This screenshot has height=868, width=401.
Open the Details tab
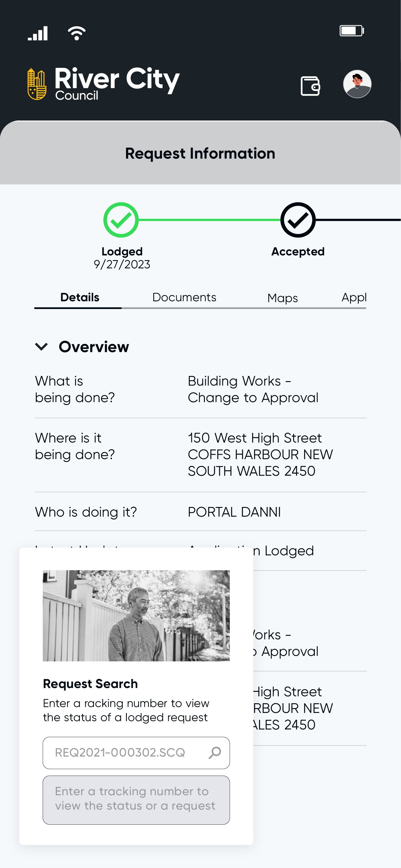pyautogui.click(x=80, y=297)
